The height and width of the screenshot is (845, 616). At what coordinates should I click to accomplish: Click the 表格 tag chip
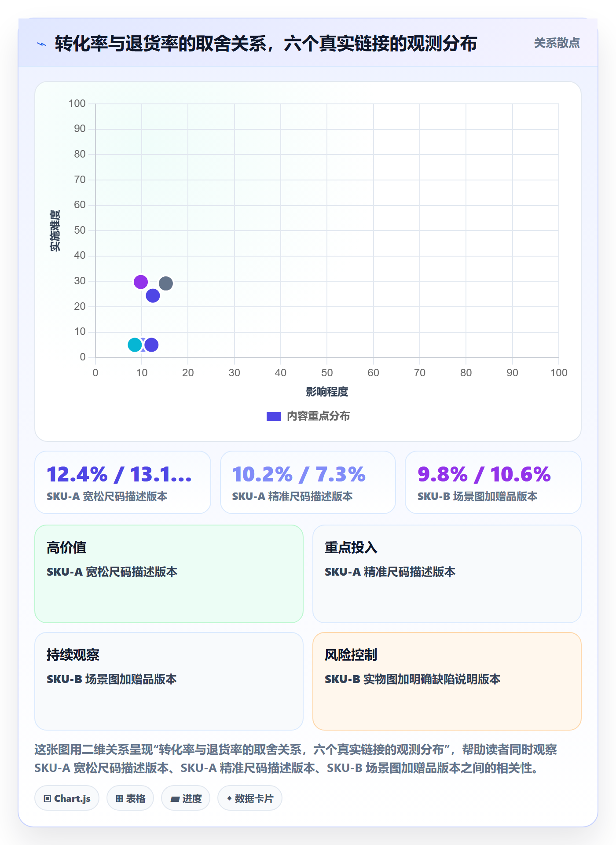[130, 798]
